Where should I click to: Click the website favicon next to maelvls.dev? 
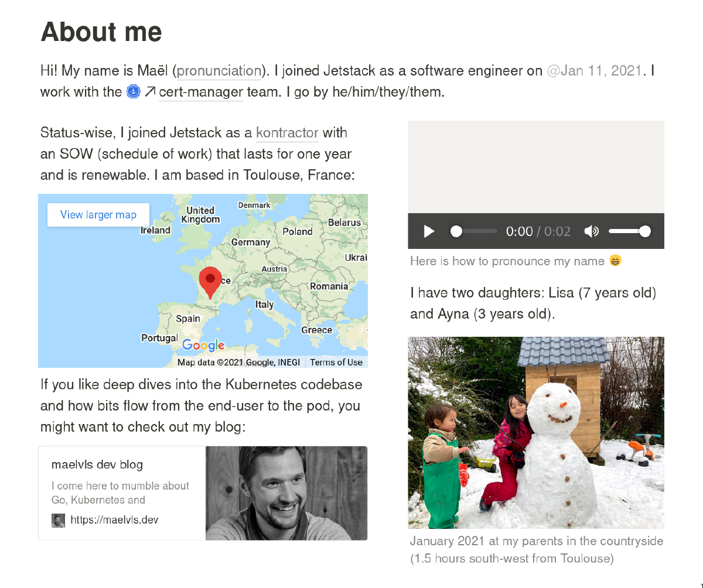pos(58,520)
